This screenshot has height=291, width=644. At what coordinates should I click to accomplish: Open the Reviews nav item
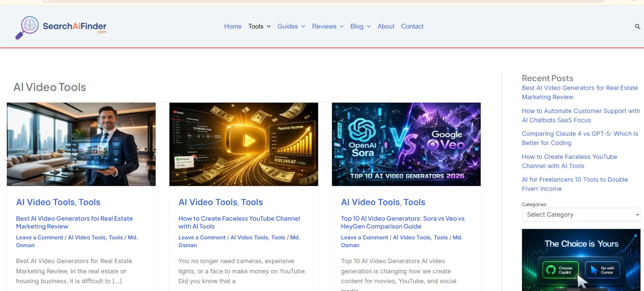tap(324, 27)
